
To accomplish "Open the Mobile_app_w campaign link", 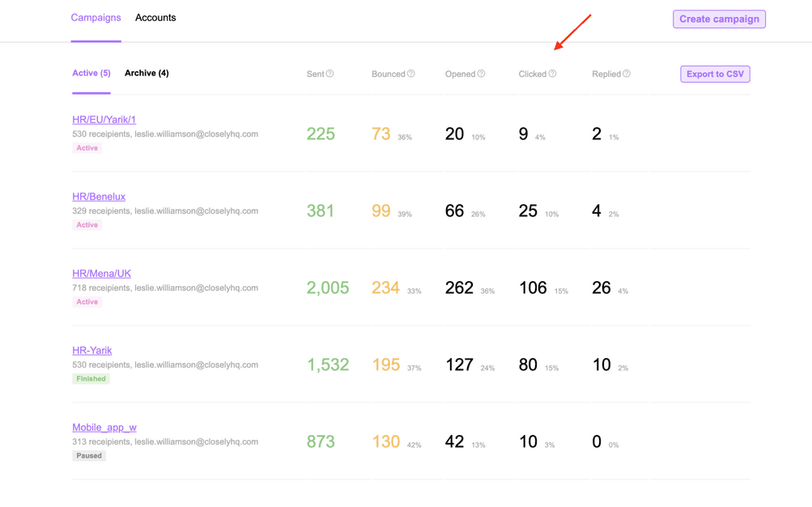I will 104,428.
